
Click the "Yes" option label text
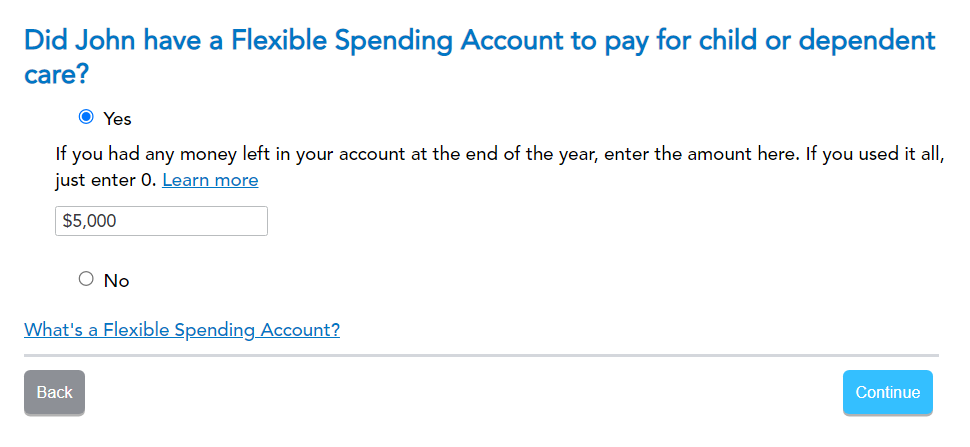coord(117,119)
